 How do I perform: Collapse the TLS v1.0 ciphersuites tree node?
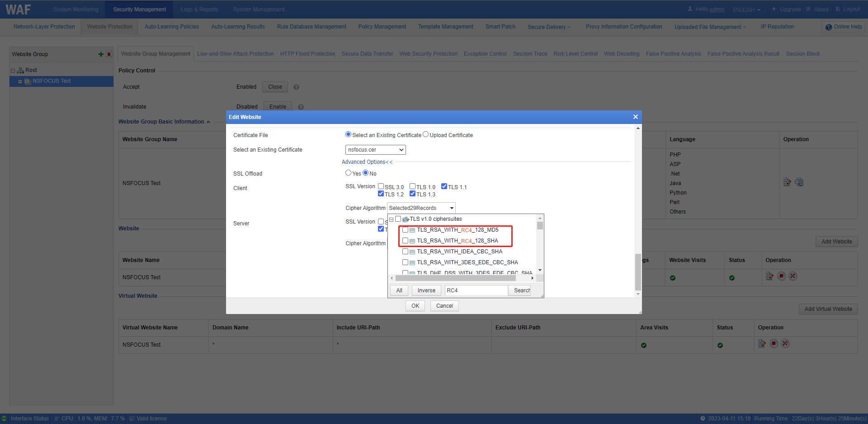(x=392, y=219)
